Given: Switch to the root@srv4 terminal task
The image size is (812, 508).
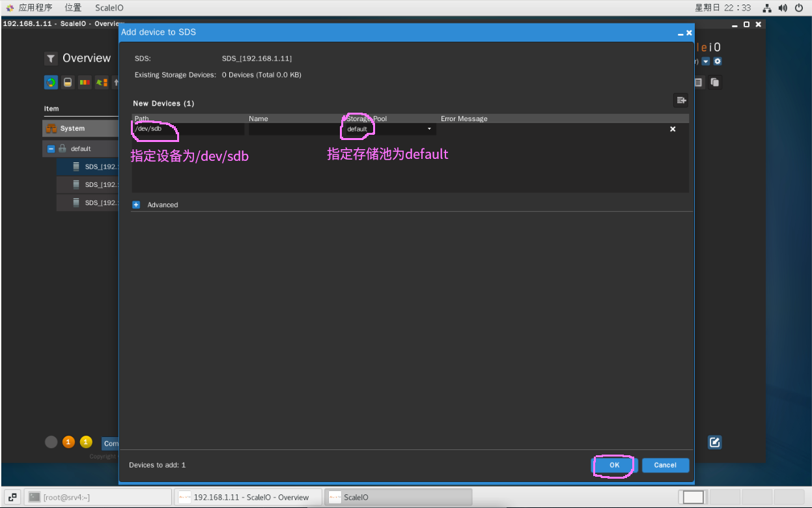Looking at the screenshot, I should [98, 497].
